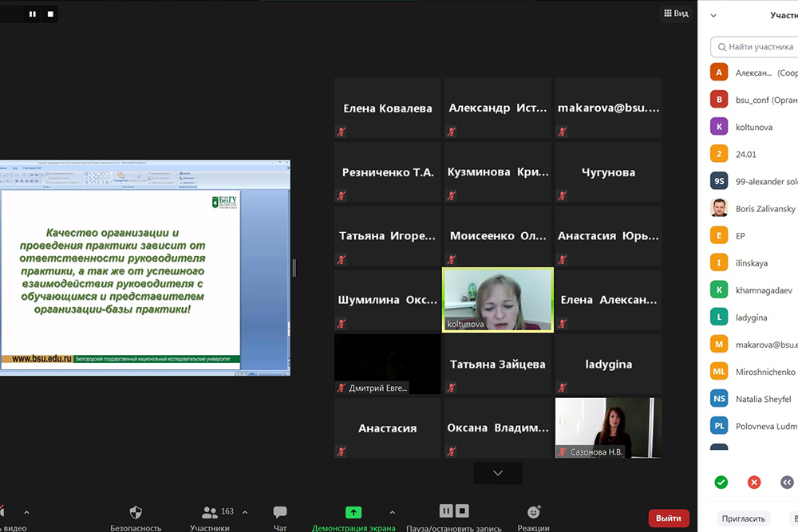Click the green checkmark Yes reaction
This screenshot has height=532, width=798.
click(x=721, y=483)
